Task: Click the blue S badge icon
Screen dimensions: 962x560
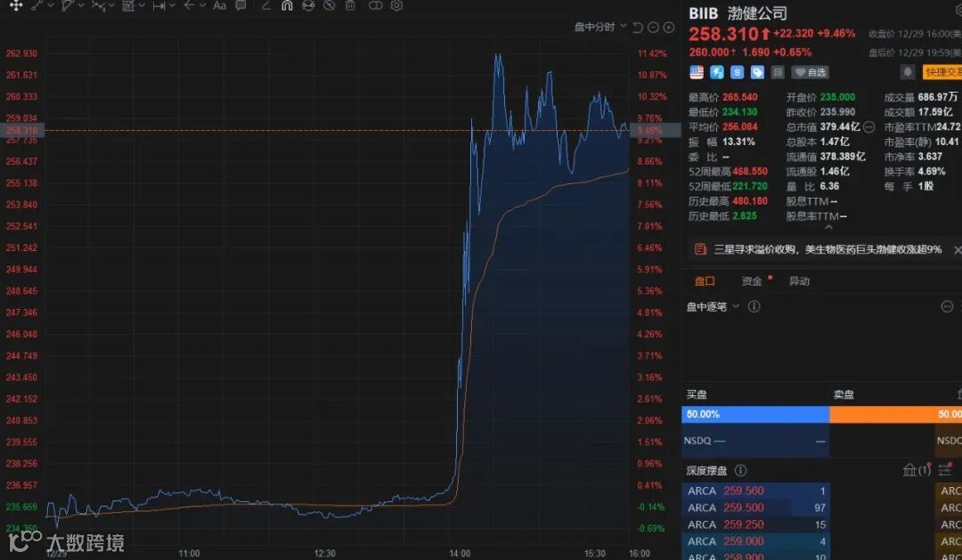Action: 737,72
